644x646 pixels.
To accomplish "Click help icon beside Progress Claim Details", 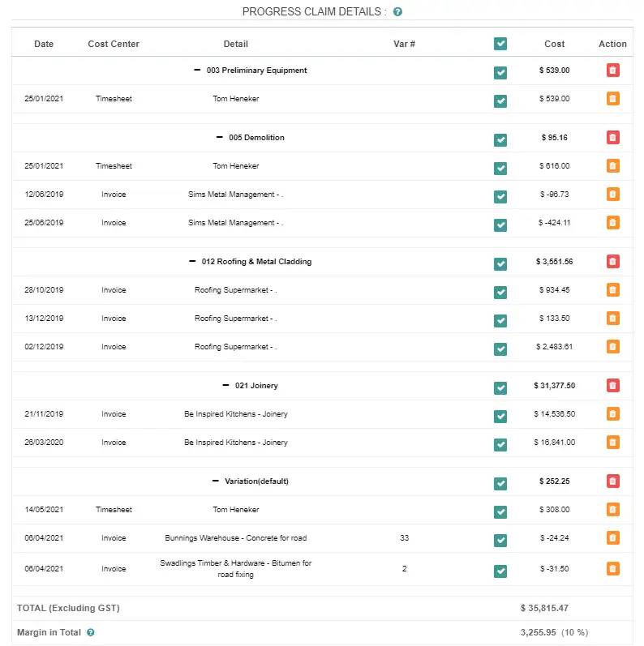I will (397, 12).
